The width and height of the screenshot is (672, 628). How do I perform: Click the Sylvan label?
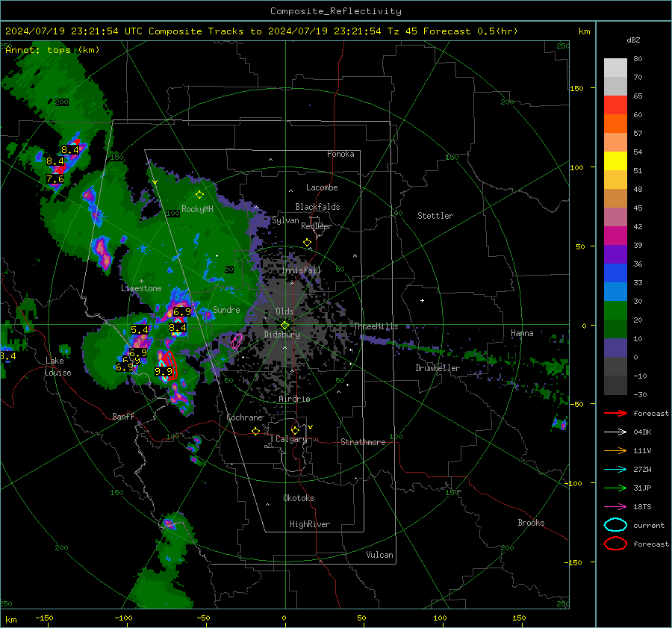285,220
